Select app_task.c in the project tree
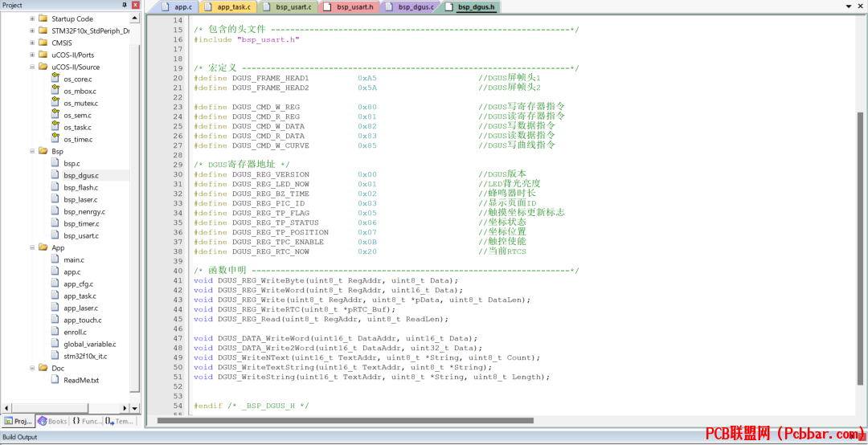The height and width of the screenshot is (445, 868). [x=80, y=296]
